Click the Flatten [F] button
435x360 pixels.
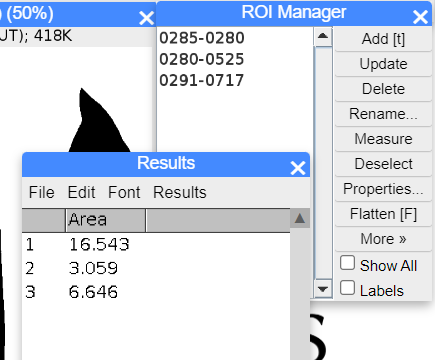click(x=383, y=214)
